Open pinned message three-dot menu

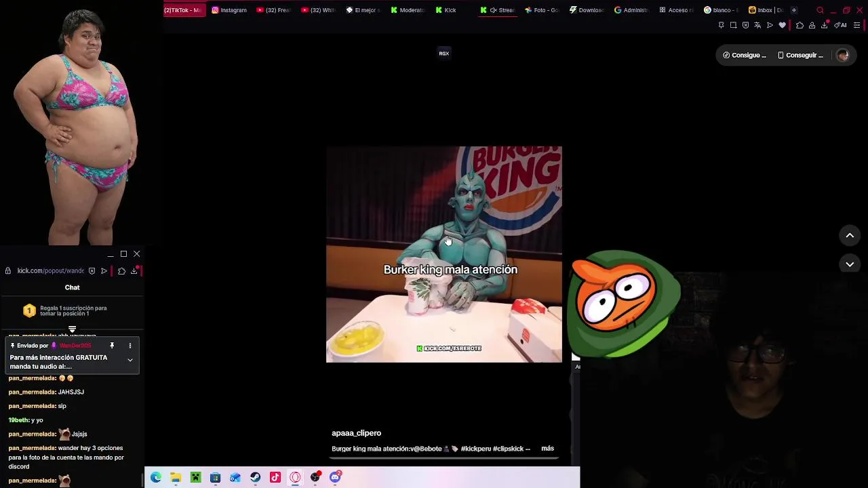coord(130,346)
